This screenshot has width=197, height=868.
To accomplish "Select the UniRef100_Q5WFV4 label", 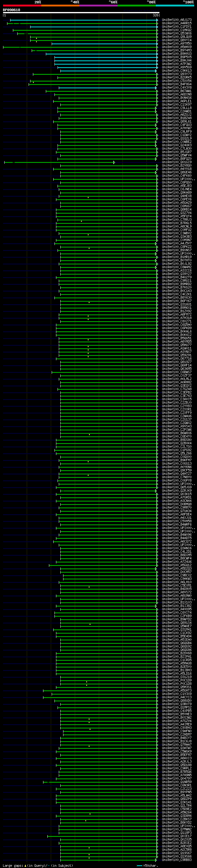I will [176, 155].
